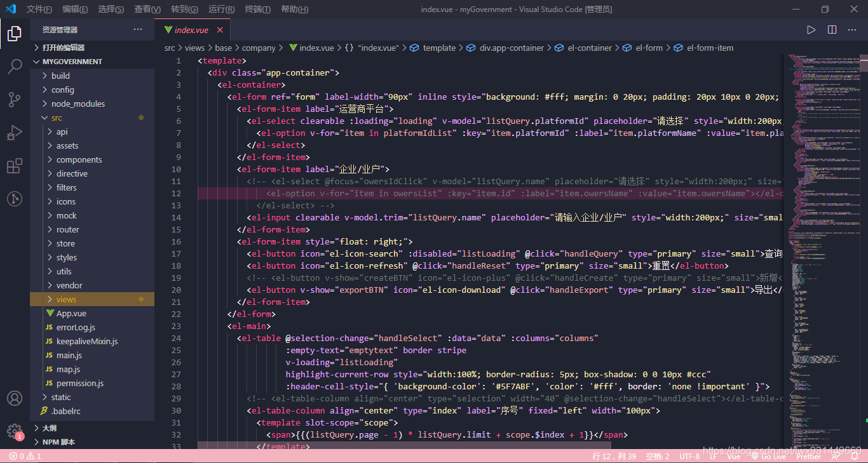Expand the config folder
Image resolution: width=868 pixels, height=463 pixels.
coord(92,90)
